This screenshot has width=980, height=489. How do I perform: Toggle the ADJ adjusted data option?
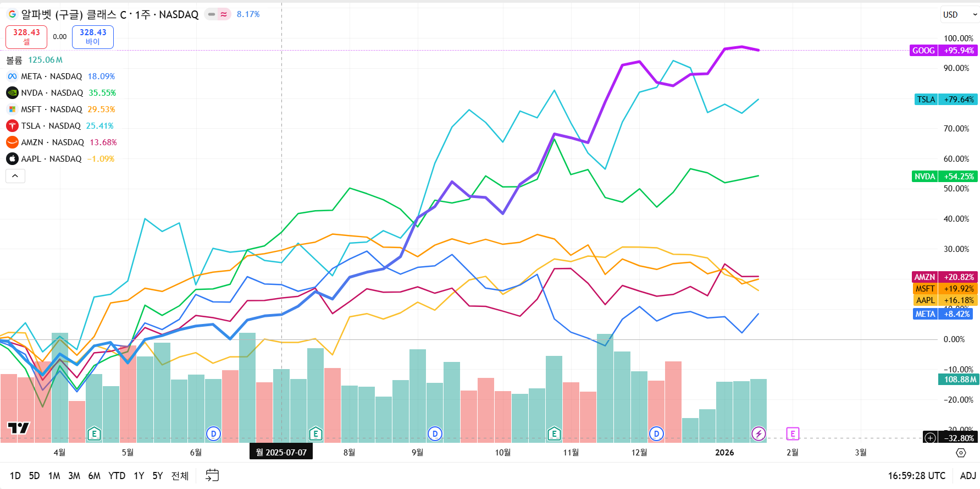click(x=968, y=476)
